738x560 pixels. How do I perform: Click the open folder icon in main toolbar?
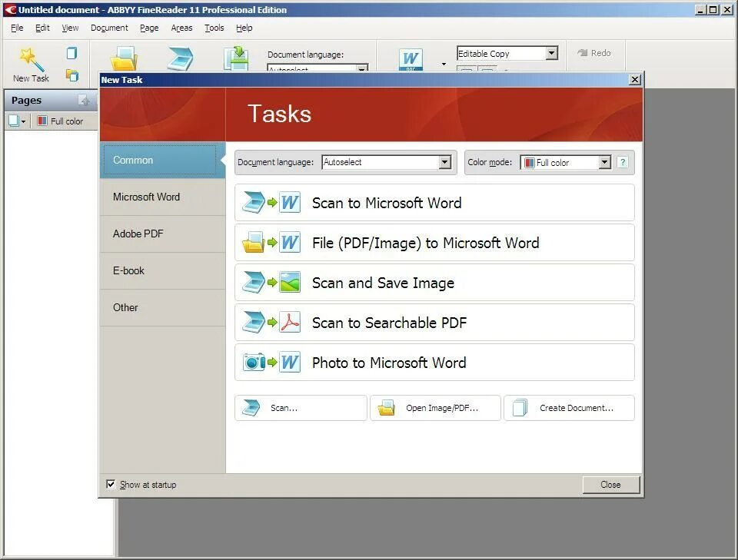click(x=123, y=59)
